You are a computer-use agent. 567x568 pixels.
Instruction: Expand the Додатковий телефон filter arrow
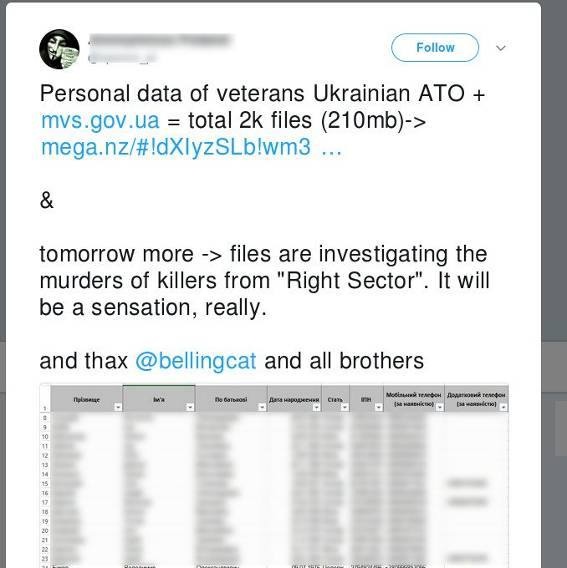pyautogui.click(x=503, y=407)
